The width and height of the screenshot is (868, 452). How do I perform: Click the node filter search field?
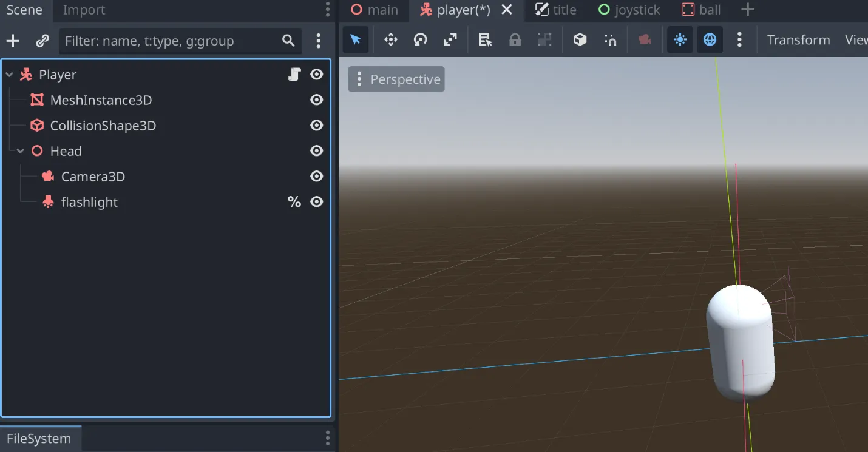click(x=170, y=41)
